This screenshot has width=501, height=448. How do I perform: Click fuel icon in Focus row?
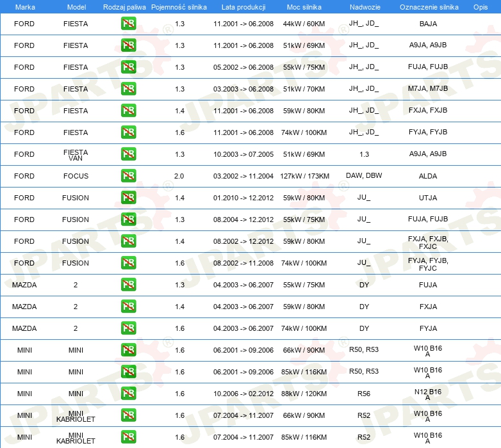pos(128,176)
